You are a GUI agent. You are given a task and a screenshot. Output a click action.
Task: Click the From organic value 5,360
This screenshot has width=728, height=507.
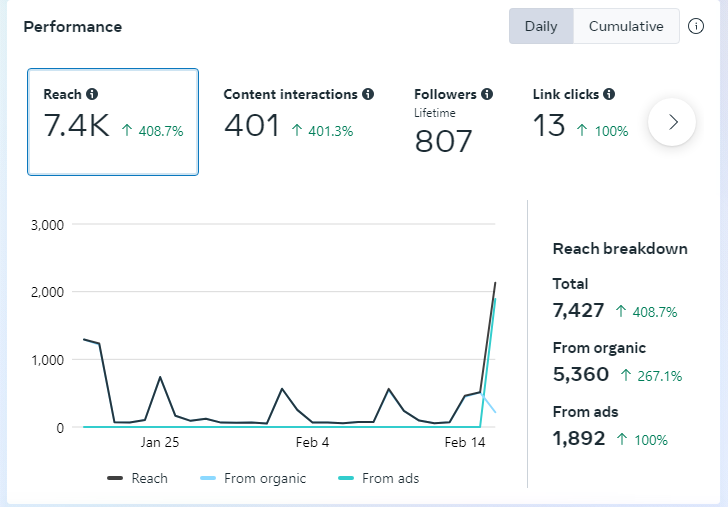[x=579, y=375]
